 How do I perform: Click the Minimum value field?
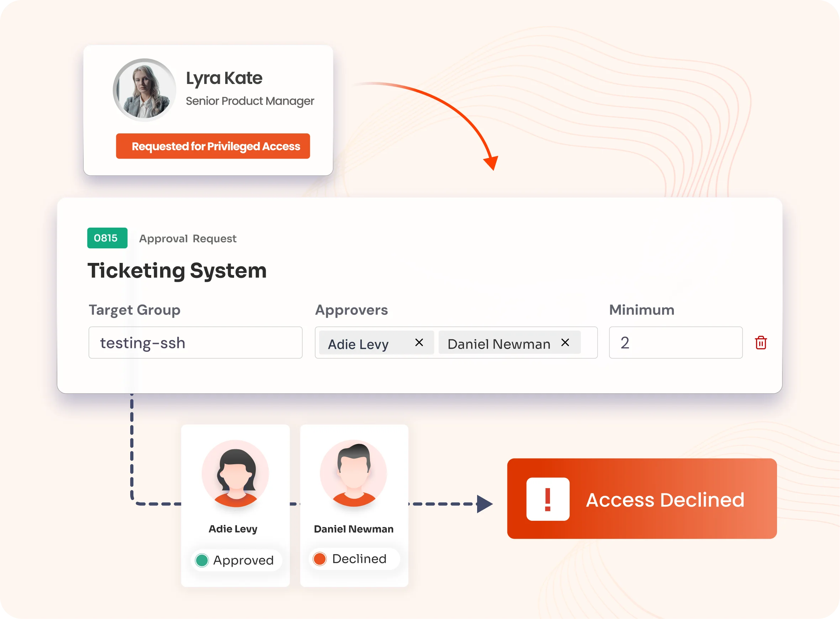675,343
